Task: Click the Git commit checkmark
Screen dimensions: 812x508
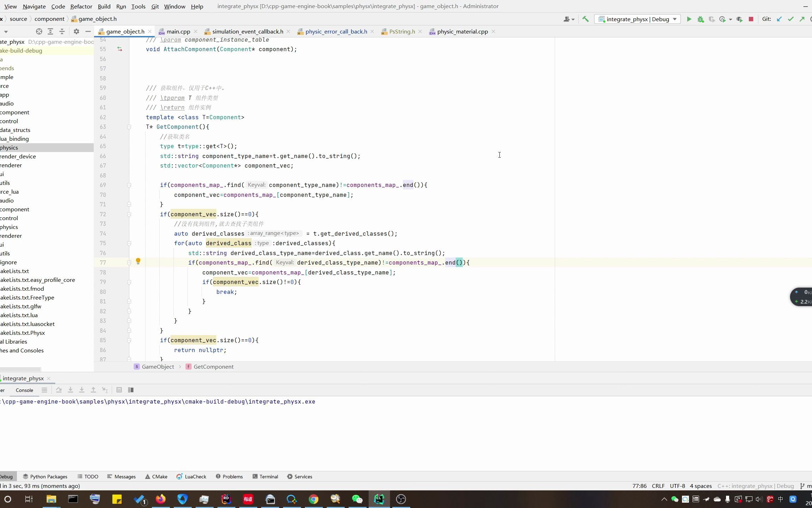Action: coord(791,19)
